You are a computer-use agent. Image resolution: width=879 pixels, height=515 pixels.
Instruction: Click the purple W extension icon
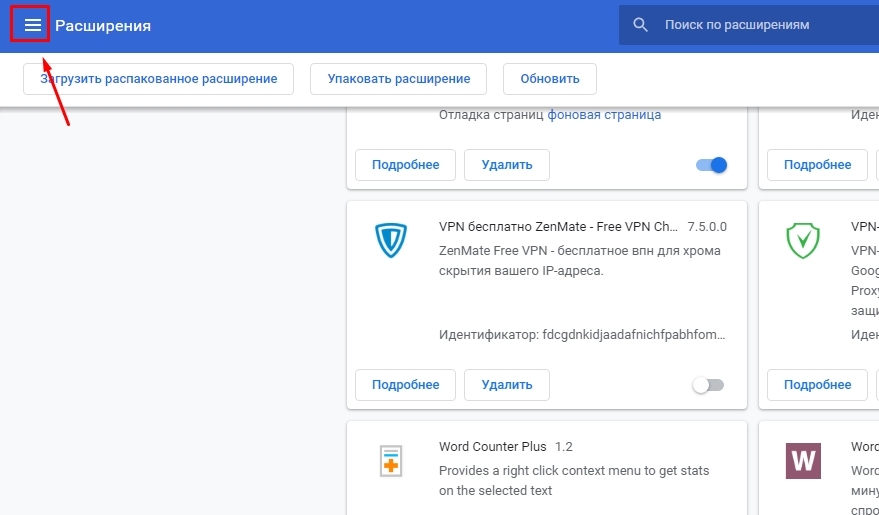802,461
